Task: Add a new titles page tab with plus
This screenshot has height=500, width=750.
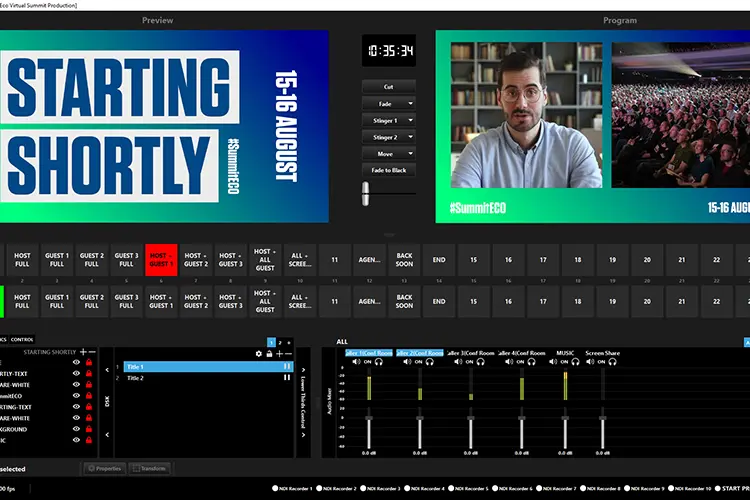Action: (x=288, y=343)
